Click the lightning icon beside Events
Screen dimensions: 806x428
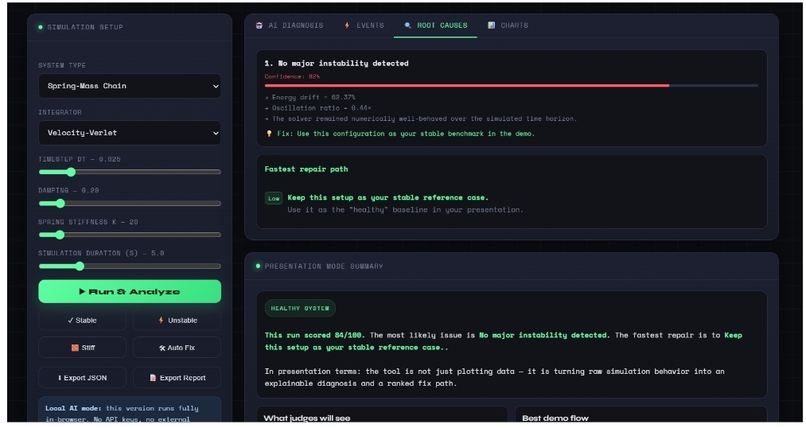347,25
